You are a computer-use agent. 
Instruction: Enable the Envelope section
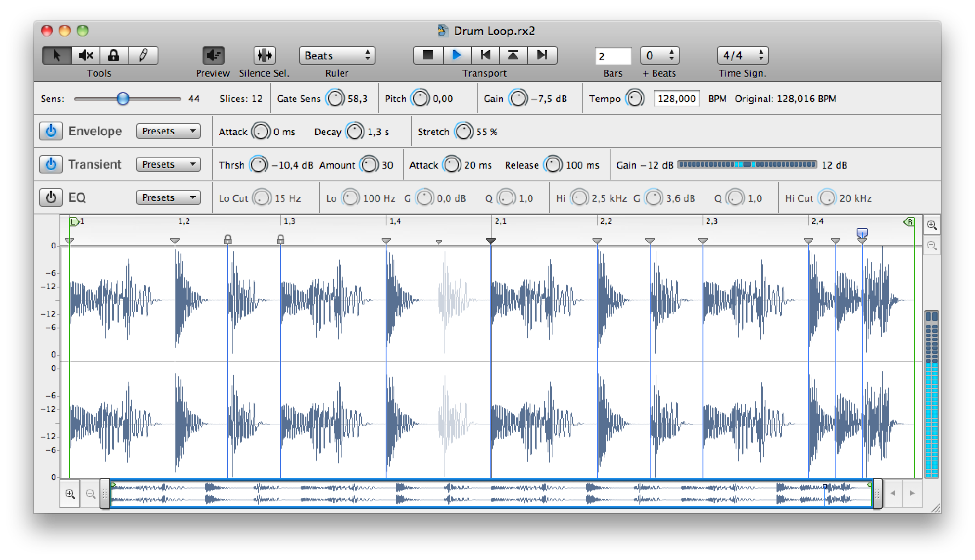tap(50, 131)
